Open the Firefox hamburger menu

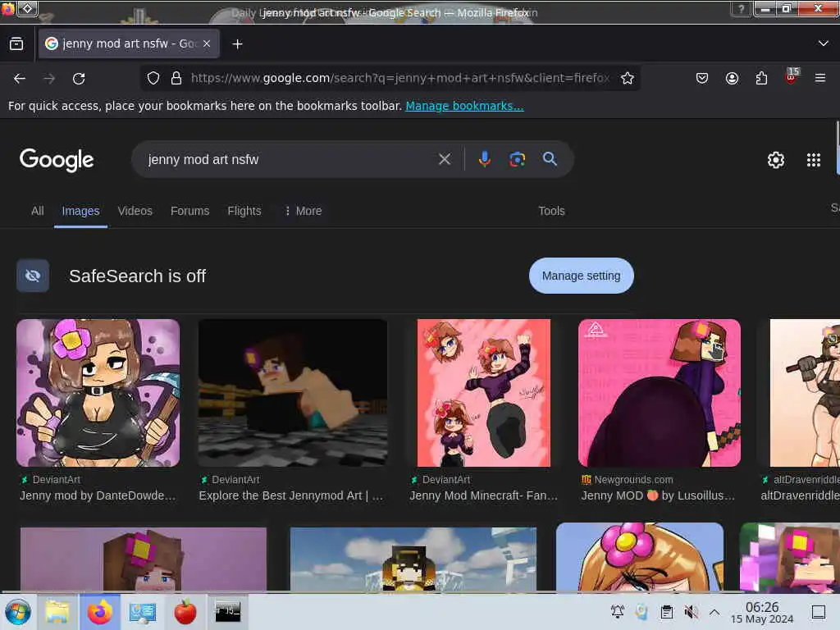click(x=820, y=78)
